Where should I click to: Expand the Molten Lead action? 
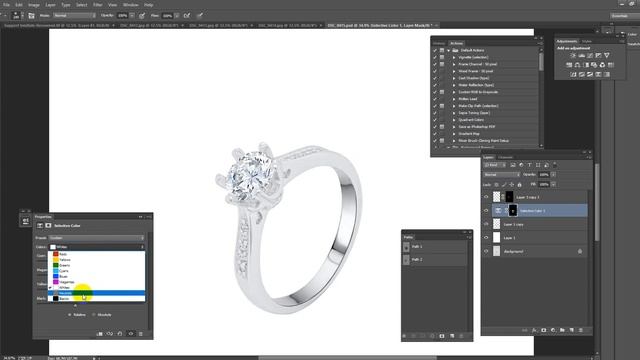pos(454,99)
